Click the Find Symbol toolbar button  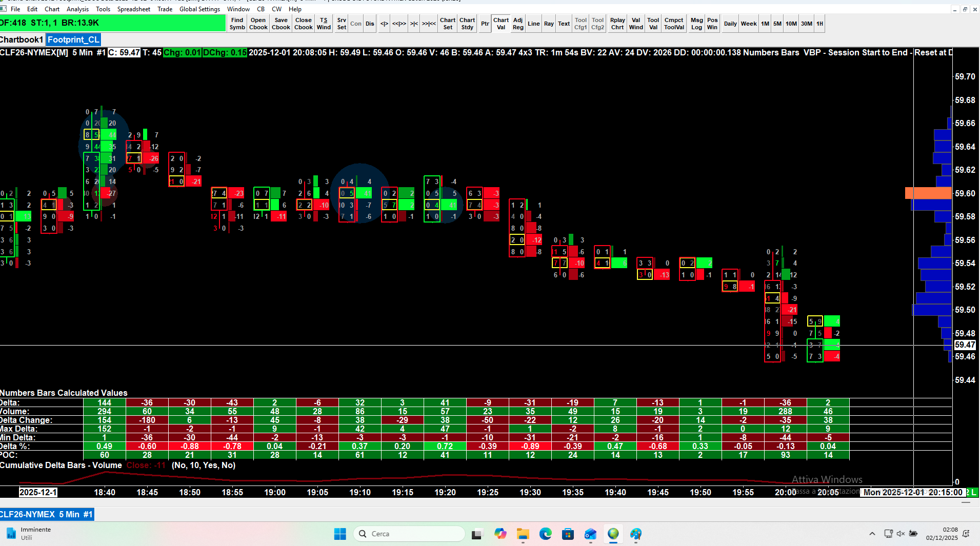[x=237, y=24]
